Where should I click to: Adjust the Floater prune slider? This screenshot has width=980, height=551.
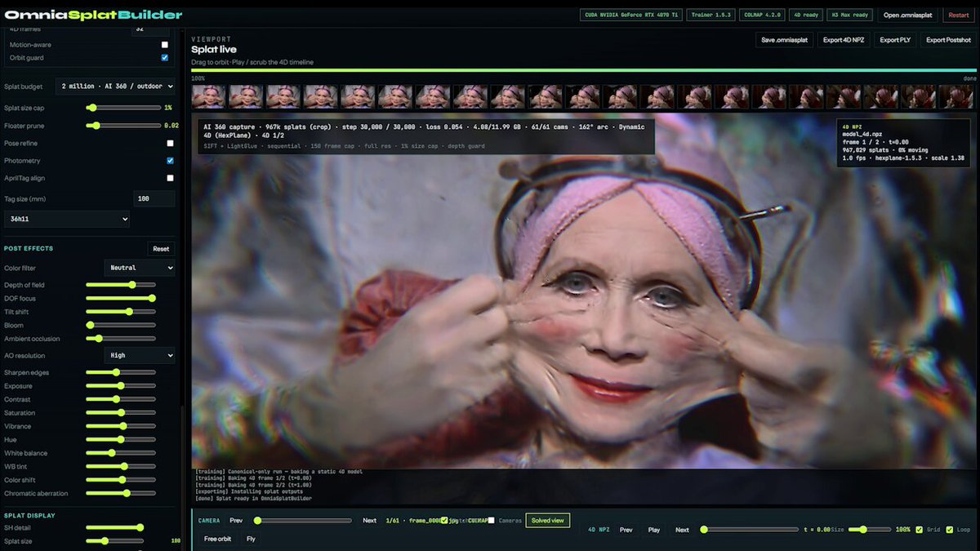point(123,126)
